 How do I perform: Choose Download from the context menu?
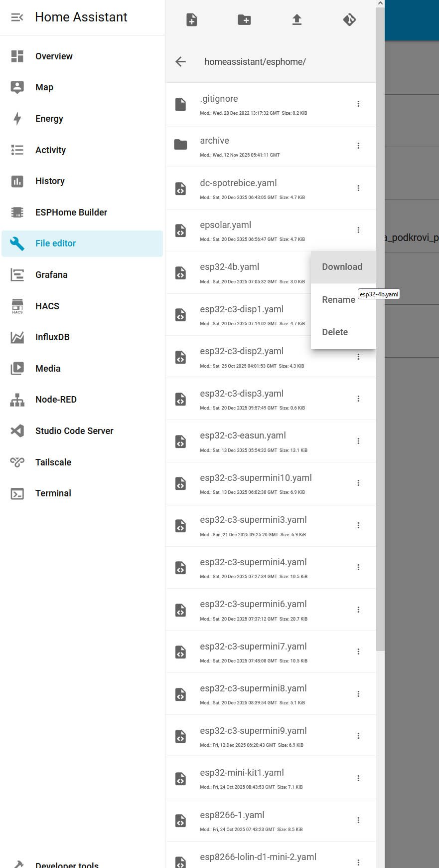342,267
